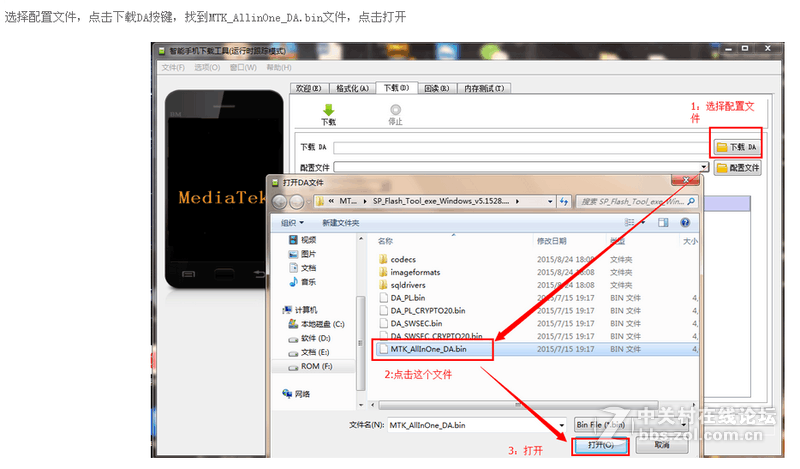800x469 pixels.
Task: Select the MTK_AllInOne_DA.bin file
Action: 423,350
